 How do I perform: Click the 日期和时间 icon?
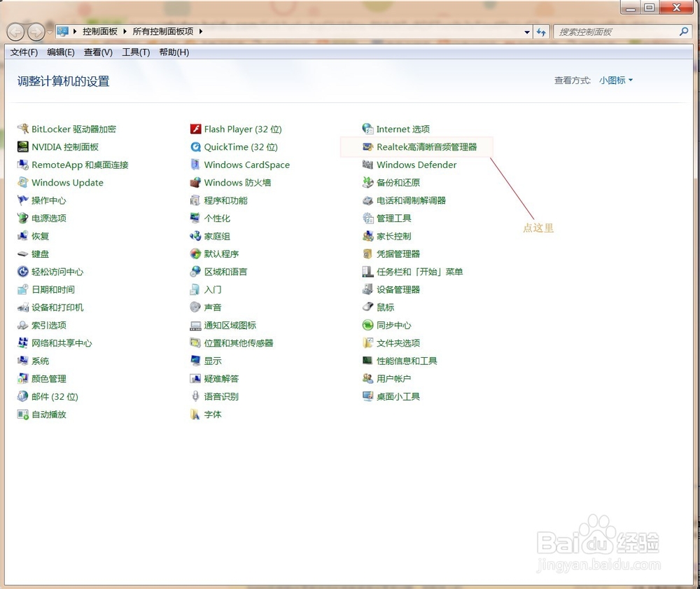click(x=23, y=289)
